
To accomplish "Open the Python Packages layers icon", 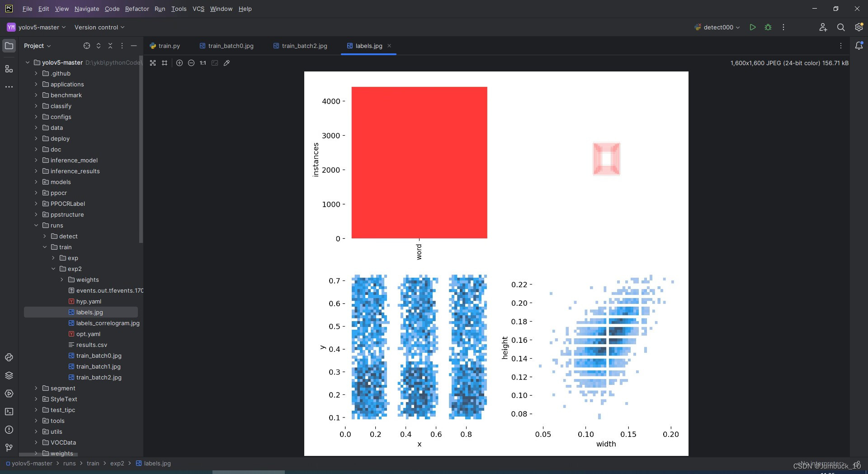I will tap(9, 375).
